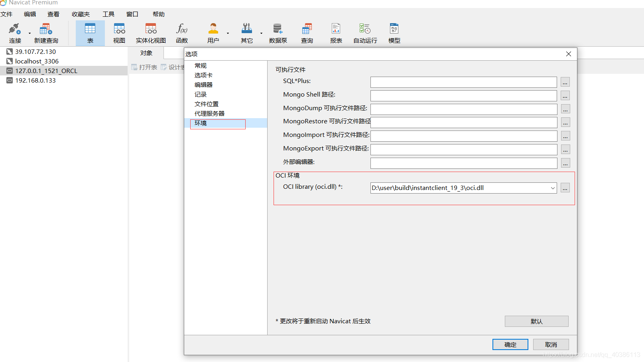Browse for OCI library oci.dll
Screen dimensions: 644x362
coord(565,188)
